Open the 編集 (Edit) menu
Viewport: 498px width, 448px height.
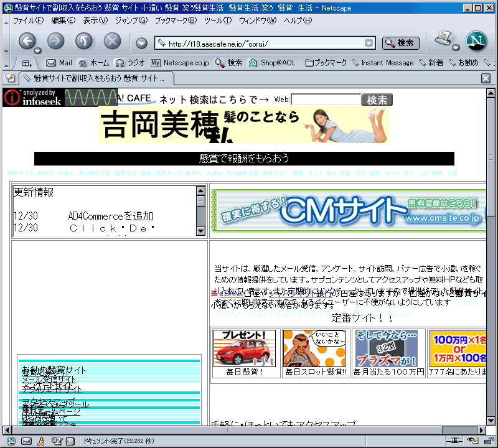click(63, 21)
